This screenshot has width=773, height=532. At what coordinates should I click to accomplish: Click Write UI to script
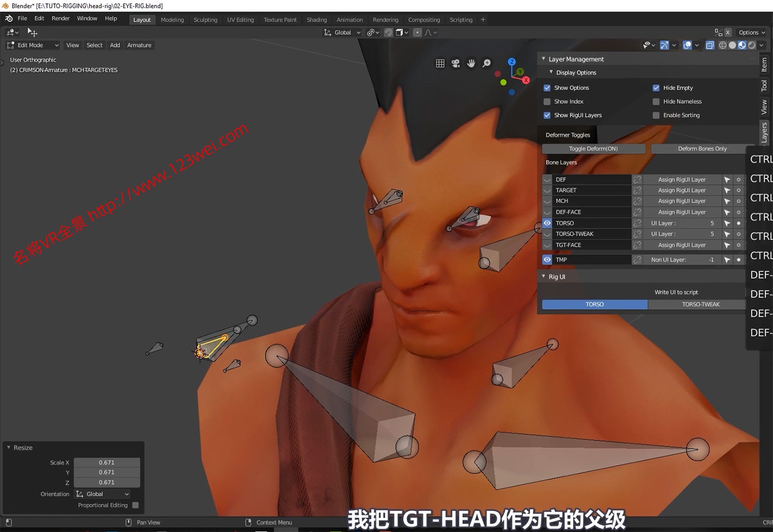[x=676, y=292]
